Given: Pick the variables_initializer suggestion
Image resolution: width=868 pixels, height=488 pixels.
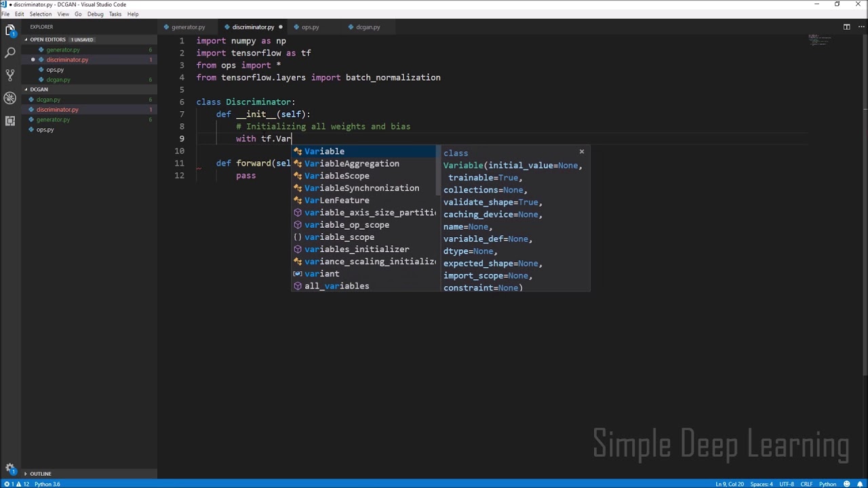Looking at the screenshot, I should coord(364,249).
